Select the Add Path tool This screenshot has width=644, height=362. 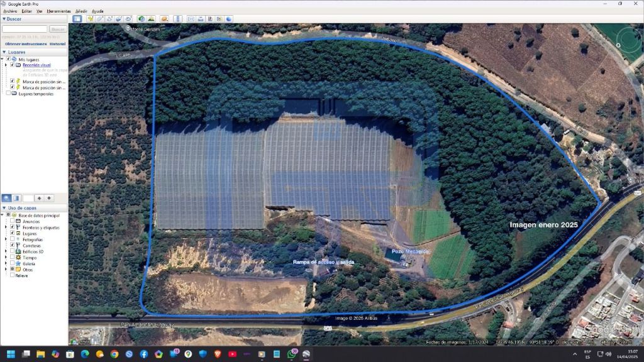[x=109, y=19]
